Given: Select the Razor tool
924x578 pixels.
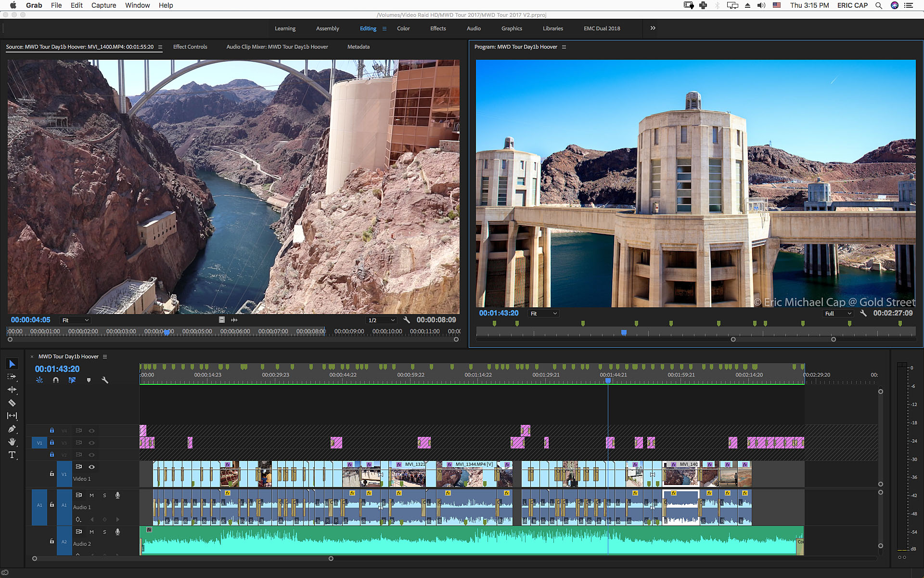Looking at the screenshot, I should pos(12,403).
